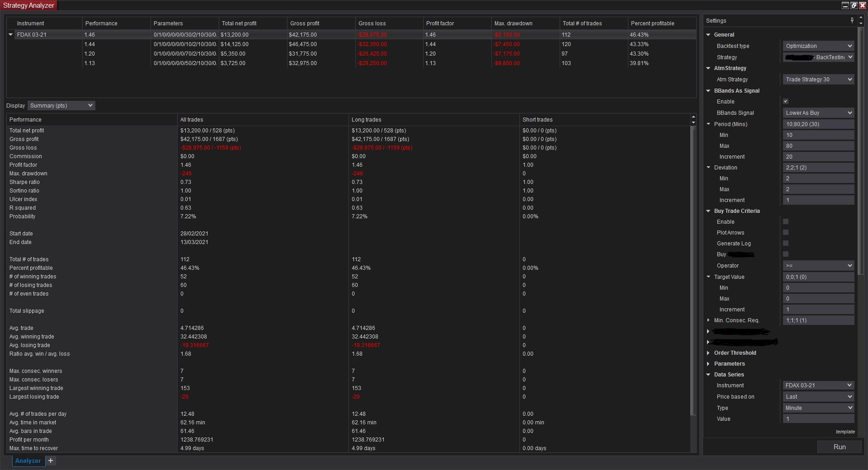Screen dimensions: 868x470
Task: Expand the Parameters section
Action: click(x=708, y=364)
